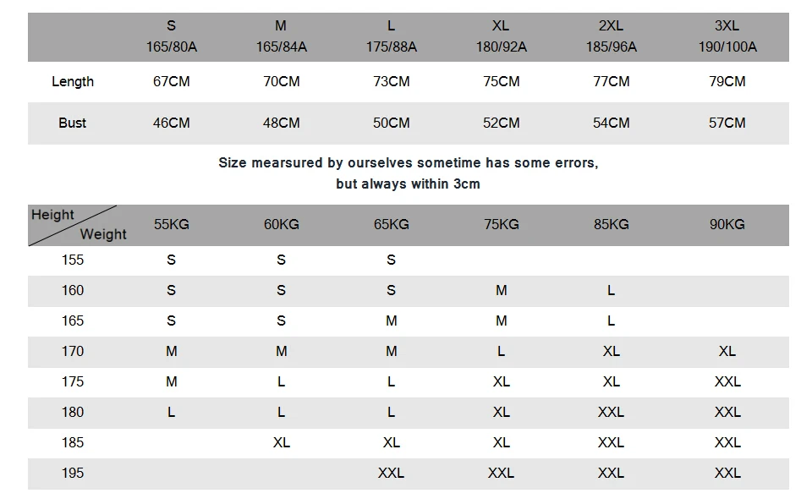Click the 52CM bust measurement

[x=501, y=123]
